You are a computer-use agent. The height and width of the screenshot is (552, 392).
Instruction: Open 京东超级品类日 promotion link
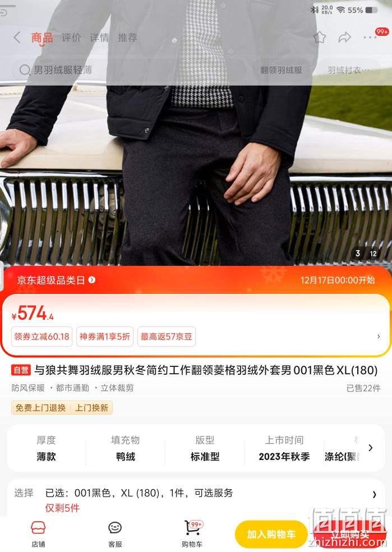point(56,280)
